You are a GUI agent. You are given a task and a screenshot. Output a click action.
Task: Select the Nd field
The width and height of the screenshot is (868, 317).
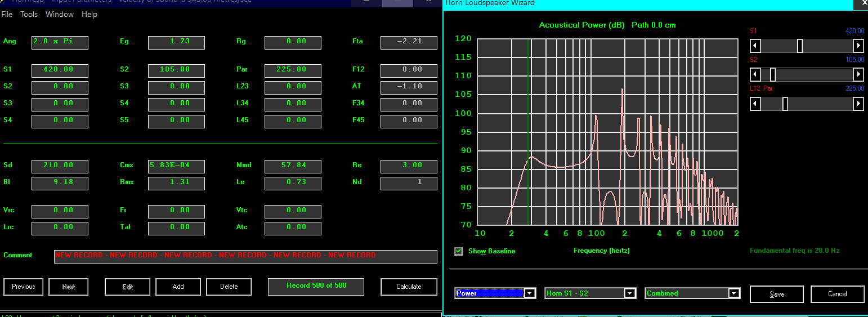click(x=409, y=183)
